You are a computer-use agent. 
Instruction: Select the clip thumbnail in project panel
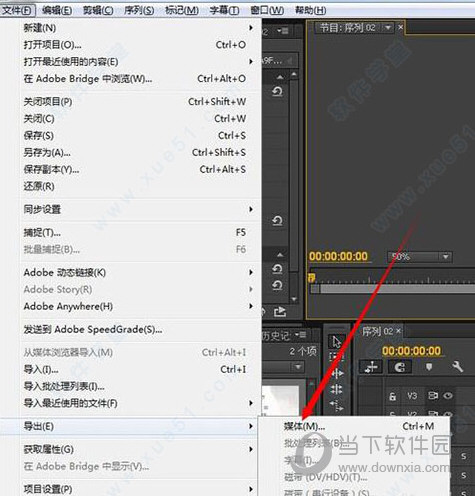[x=280, y=400]
